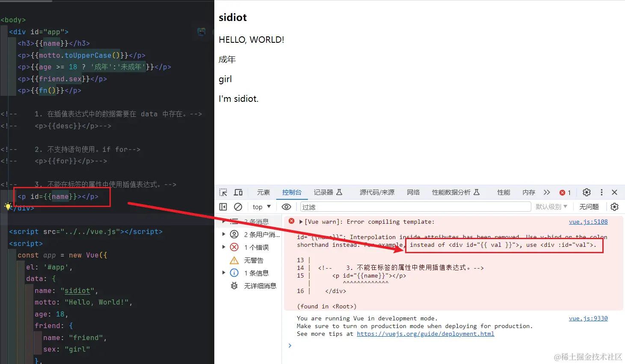The image size is (625, 364).
Task: Open console settings gear beside 无问题
Action: click(615, 207)
